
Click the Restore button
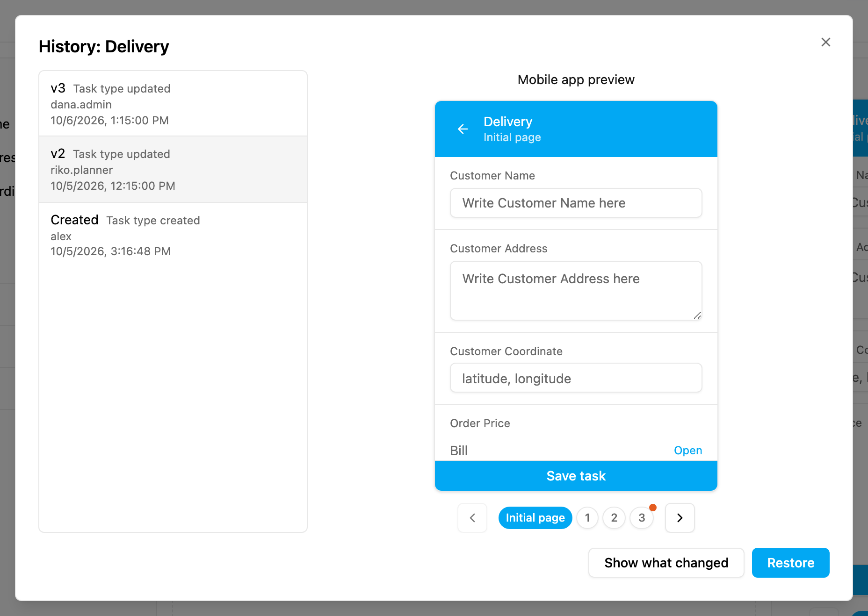[791, 563]
